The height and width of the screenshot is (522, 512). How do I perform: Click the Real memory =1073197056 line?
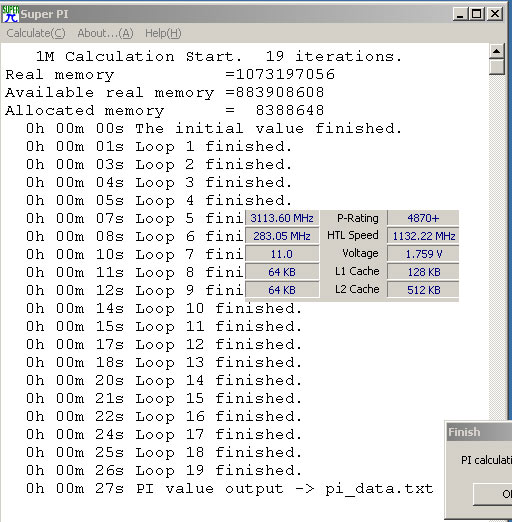(170, 75)
